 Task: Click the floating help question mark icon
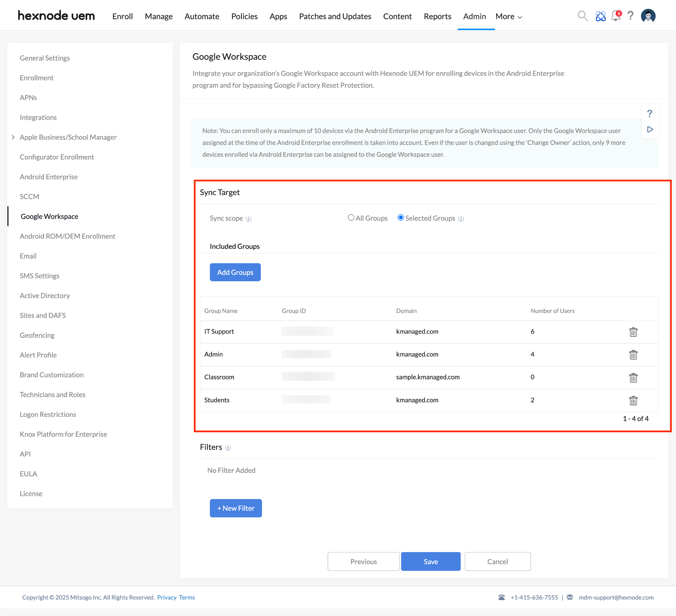click(650, 114)
